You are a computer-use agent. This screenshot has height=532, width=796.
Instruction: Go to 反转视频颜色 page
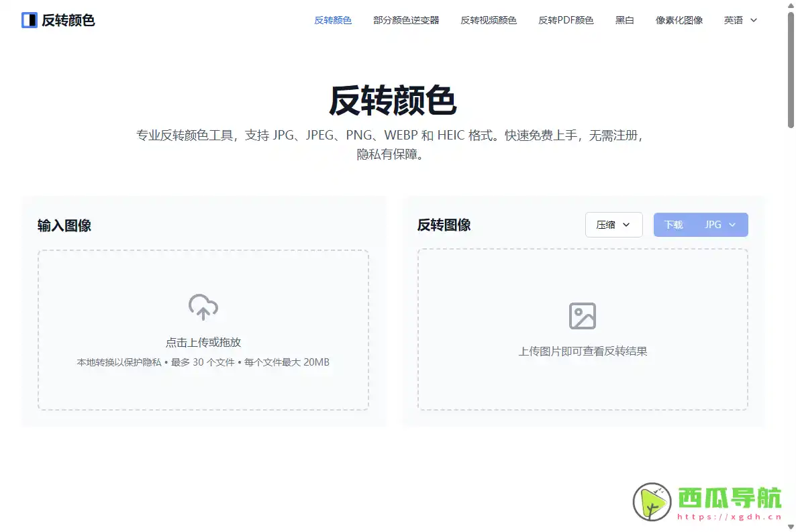(489, 20)
